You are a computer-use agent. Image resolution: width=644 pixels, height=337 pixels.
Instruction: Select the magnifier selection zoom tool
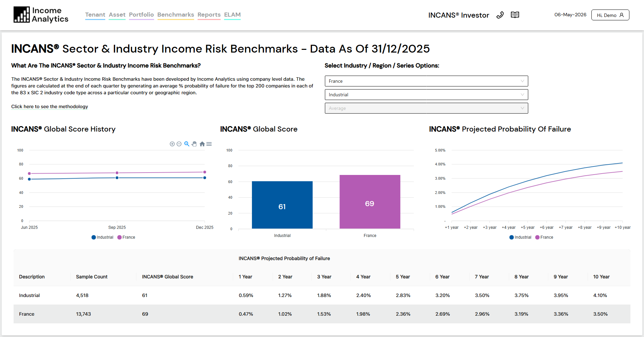coord(187,144)
